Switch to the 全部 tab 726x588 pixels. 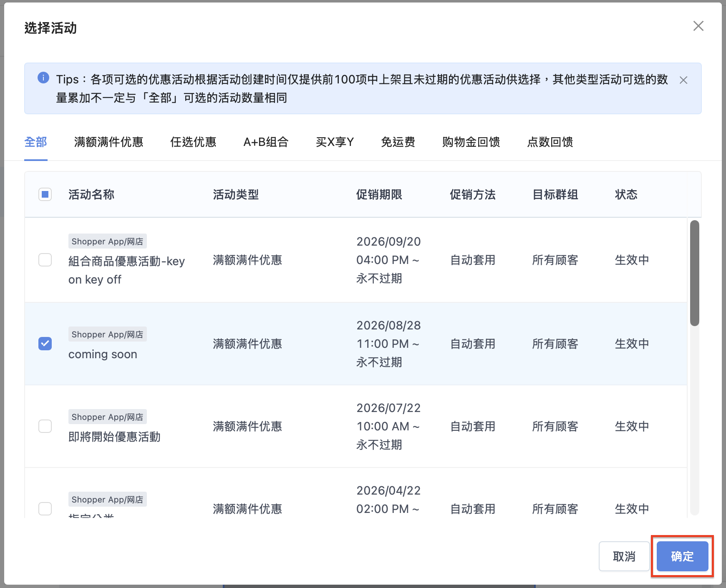pyautogui.click(x=36, y=142)
